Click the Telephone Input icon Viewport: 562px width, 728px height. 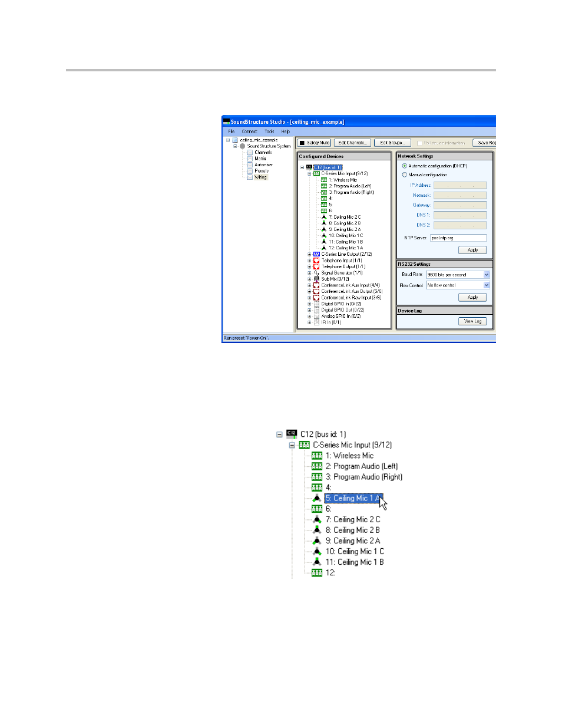tap(316, 260)
